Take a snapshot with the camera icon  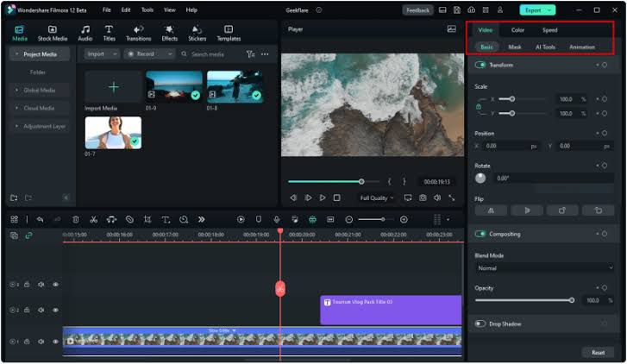423,198
